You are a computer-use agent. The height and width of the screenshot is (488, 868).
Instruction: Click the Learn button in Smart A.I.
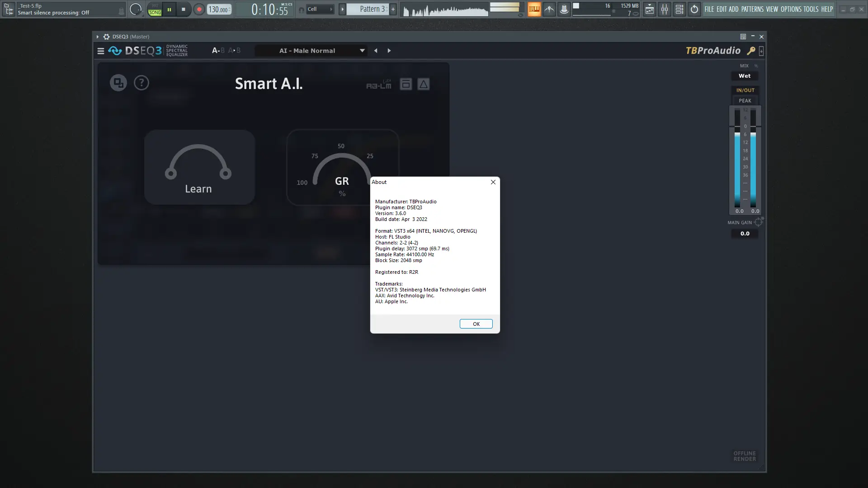click(x=199, y=167)
